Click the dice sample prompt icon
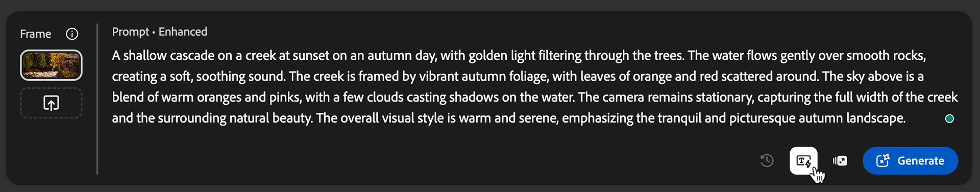Screen dimensions: 980x192 pyautogui.click(x=840, y=161)
